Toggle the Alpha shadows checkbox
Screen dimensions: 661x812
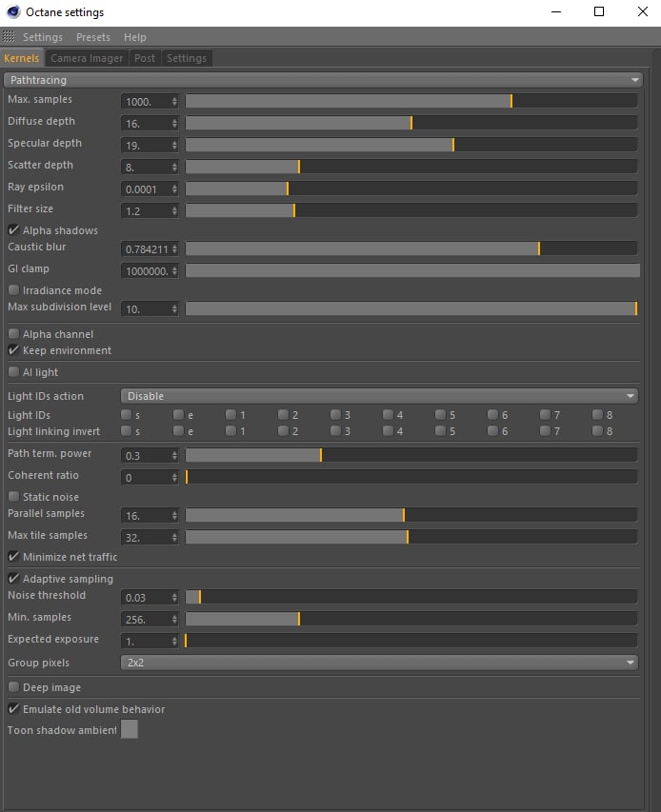[x=14, y=230]
